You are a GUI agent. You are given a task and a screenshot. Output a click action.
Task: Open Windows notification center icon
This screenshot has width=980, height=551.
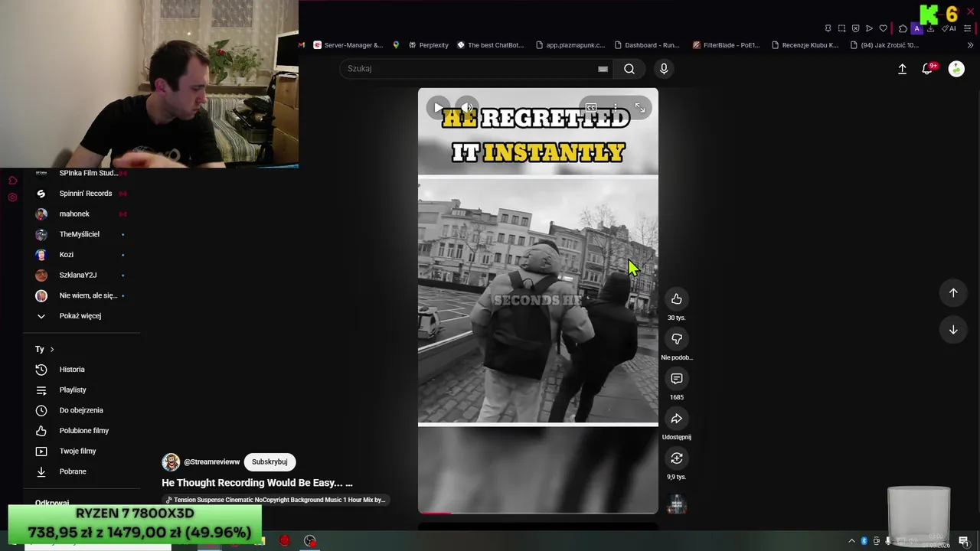[x=964, y=541]
